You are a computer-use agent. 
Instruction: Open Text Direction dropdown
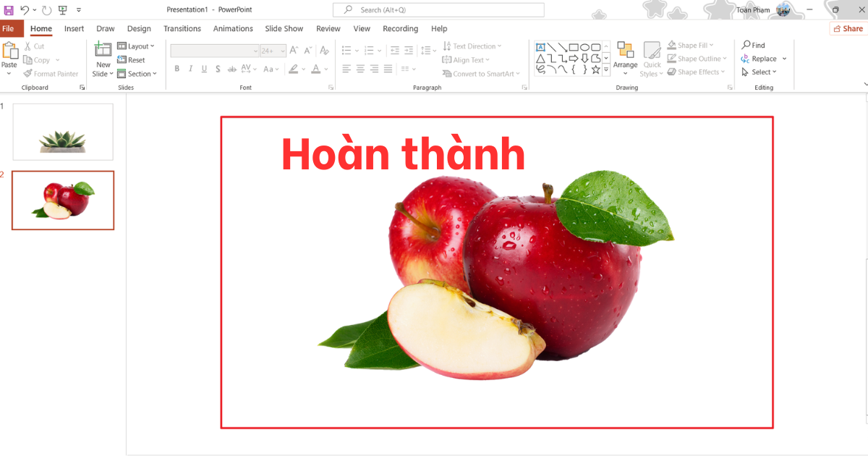pyautogui.click(x=472, y=46)
